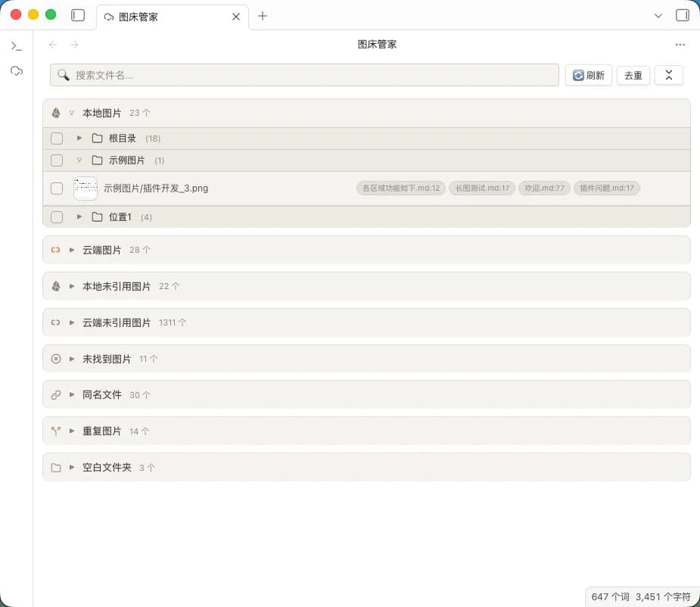The width and height of the screenshot is (700, 607).
Task: Open reference tag 长图测试.md:17
Action: click(482, 188)
